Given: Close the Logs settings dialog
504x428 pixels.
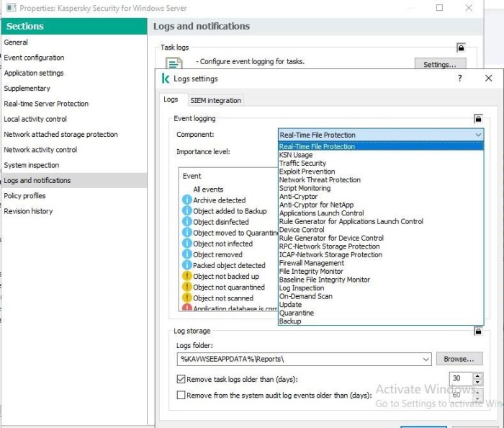Looking at the screenshot, I should click(488, 78).
